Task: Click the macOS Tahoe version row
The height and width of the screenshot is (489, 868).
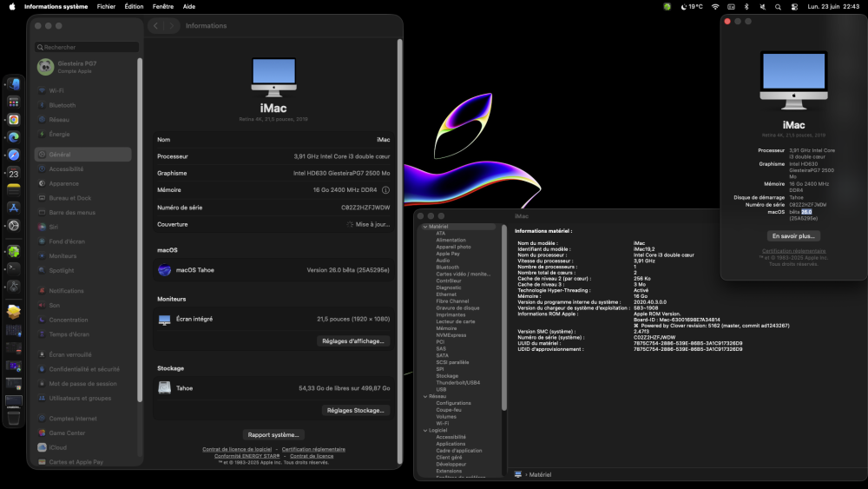Action: point(273,270)
